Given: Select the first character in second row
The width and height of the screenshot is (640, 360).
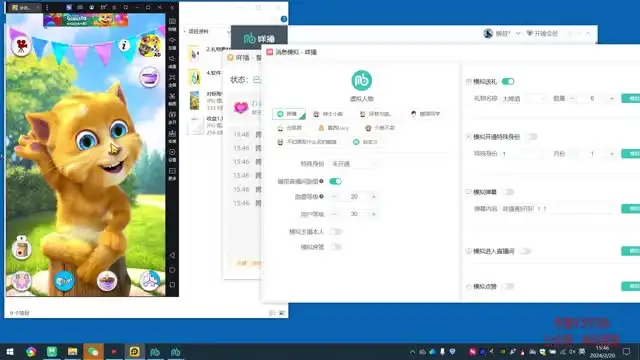Looking at the screenshot, I should click(x=289, y=128).
